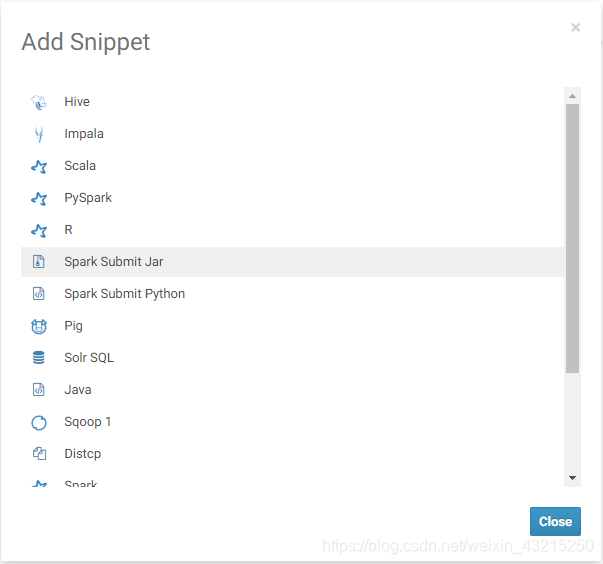Viewport: 603px width, 564px height.
Task: Click the R snippet star icon
Action: coord(39,230)
